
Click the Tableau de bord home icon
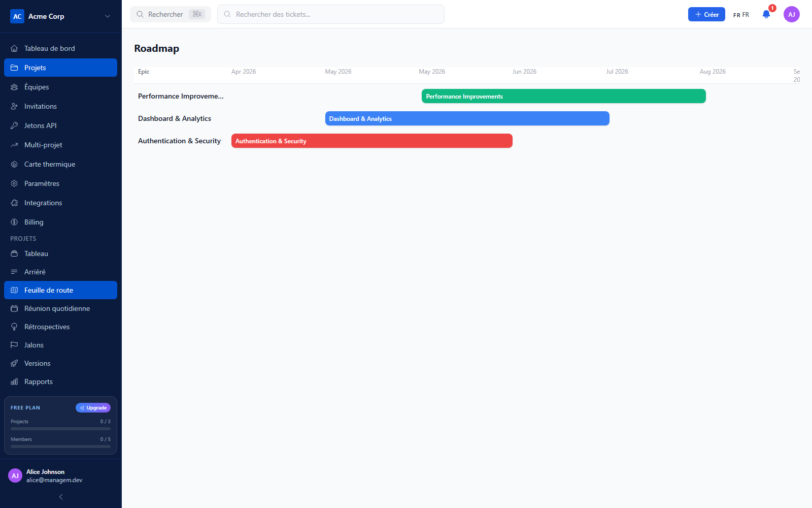[14, 48]
